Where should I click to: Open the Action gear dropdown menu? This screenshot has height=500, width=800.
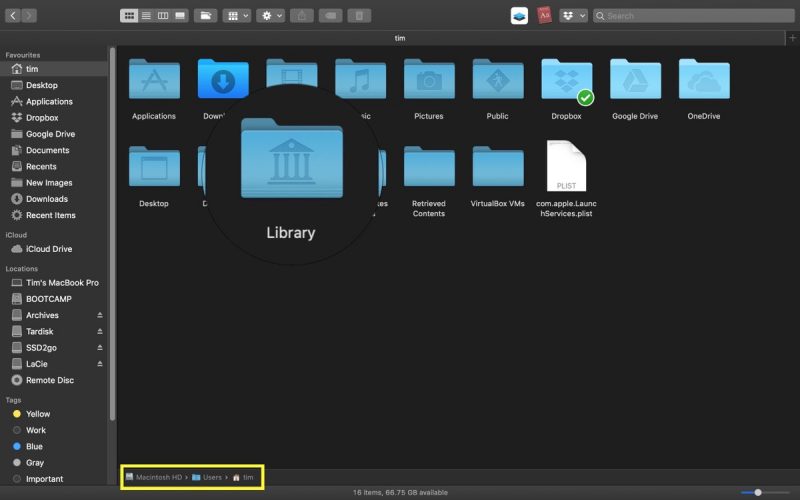[x=270, y=16]
